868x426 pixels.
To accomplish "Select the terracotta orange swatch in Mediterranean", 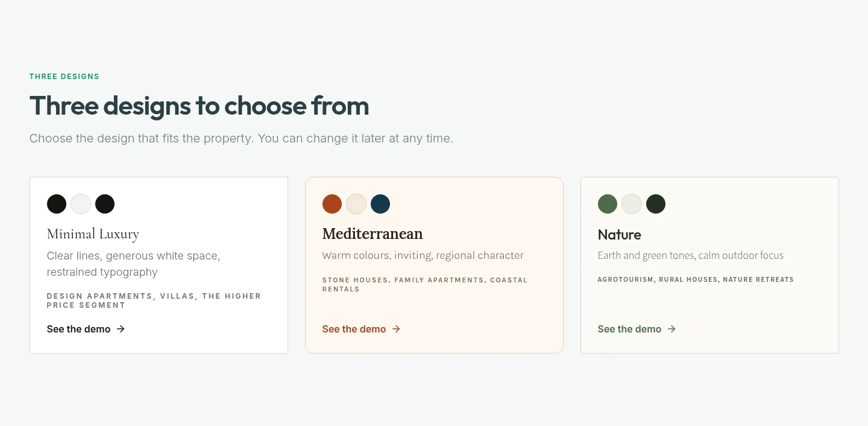I will click(332, 204).
